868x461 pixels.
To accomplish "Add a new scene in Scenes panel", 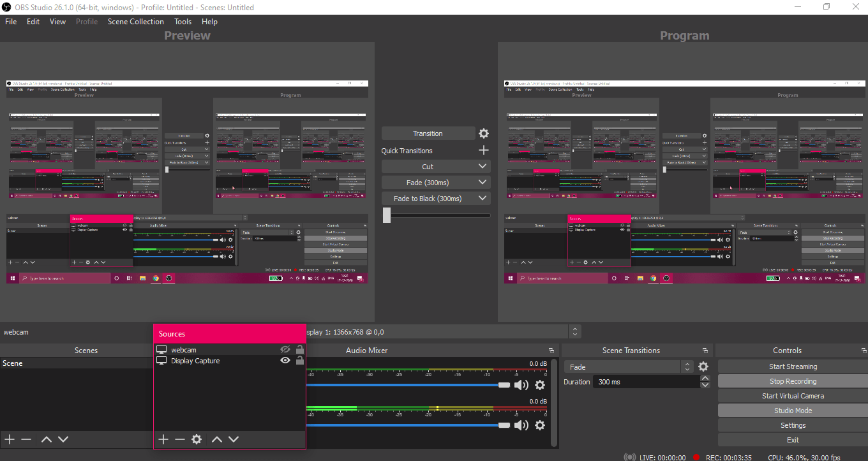I will [x=10, y=439].
